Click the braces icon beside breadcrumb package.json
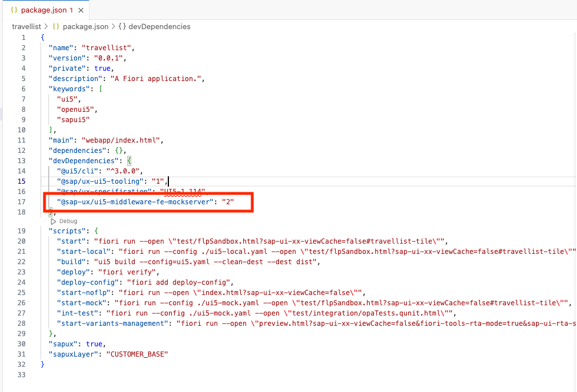 (56, 26)
